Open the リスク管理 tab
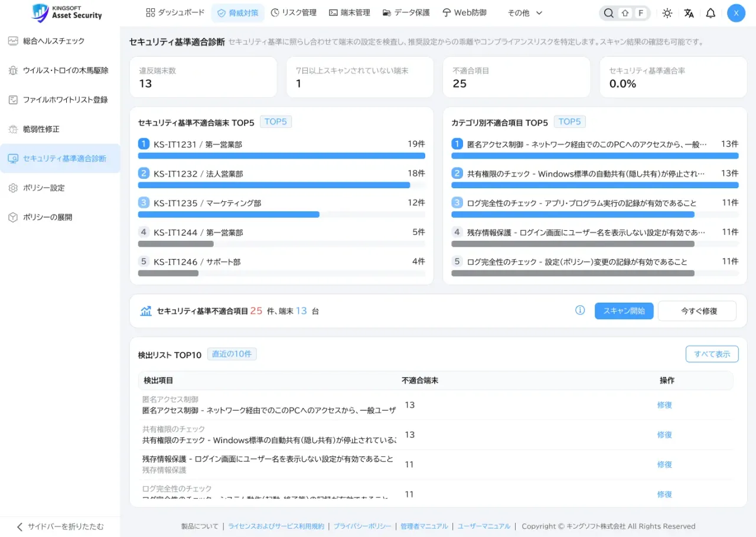The image size is (756, 537). click(x=294, y=13)
